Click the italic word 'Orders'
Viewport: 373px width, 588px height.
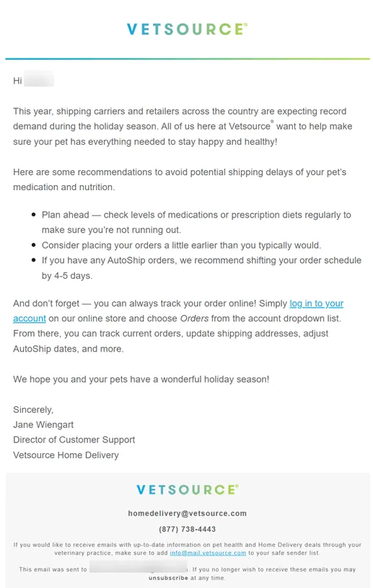click(194, 318)
